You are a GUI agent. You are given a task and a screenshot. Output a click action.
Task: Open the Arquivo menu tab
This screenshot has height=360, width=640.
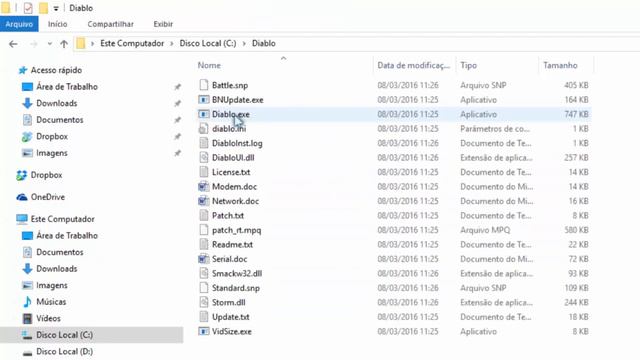(19, 24)
